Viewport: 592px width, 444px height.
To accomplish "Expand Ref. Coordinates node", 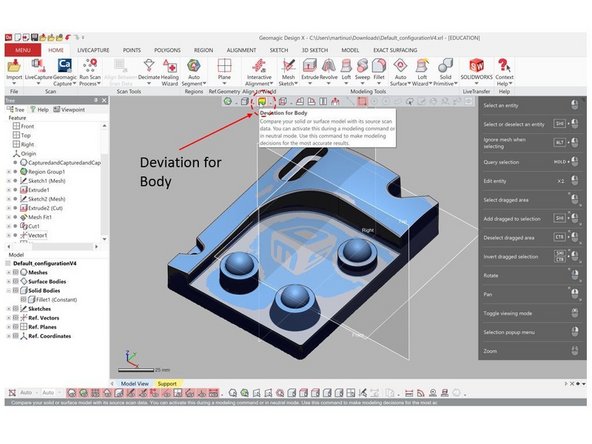I will click(x=8, y=336).
